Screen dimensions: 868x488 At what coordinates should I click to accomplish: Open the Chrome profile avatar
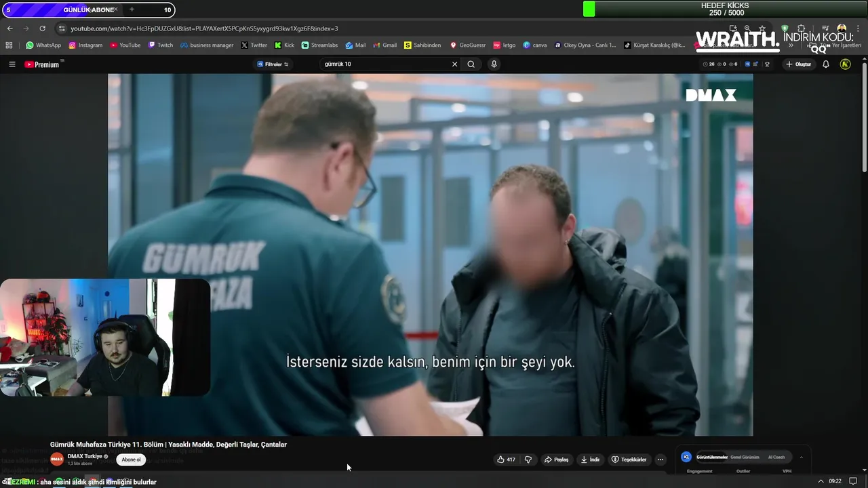point(842,28)
